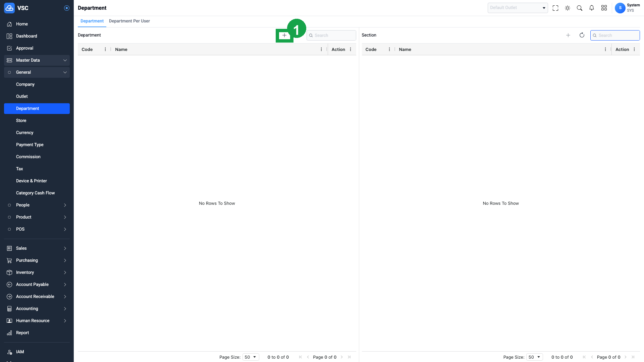Open the Report sidebar item
This screenshot has height=362, width=644.
coord(37,333)
